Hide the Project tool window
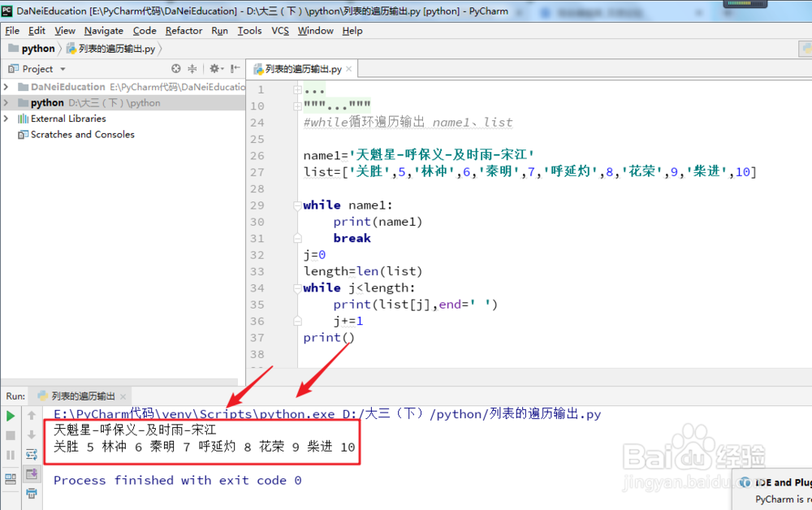812x510 pixels. [x=234, y=68]
